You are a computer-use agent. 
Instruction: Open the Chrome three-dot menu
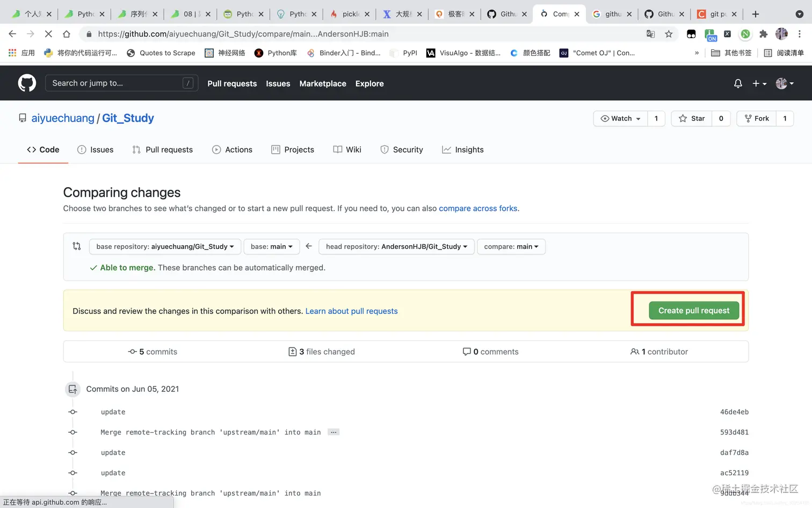coord(800,34)
